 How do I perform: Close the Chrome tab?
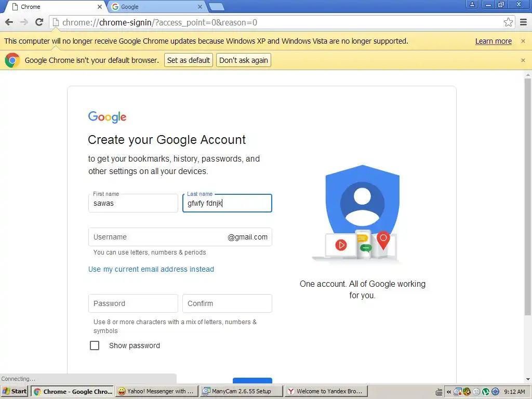click(x=100, y=7)
